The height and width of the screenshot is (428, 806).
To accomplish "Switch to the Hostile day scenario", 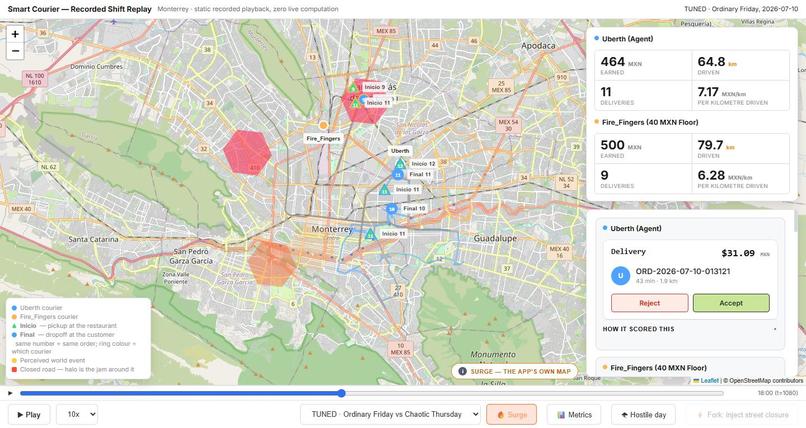I will coord(643,415).
